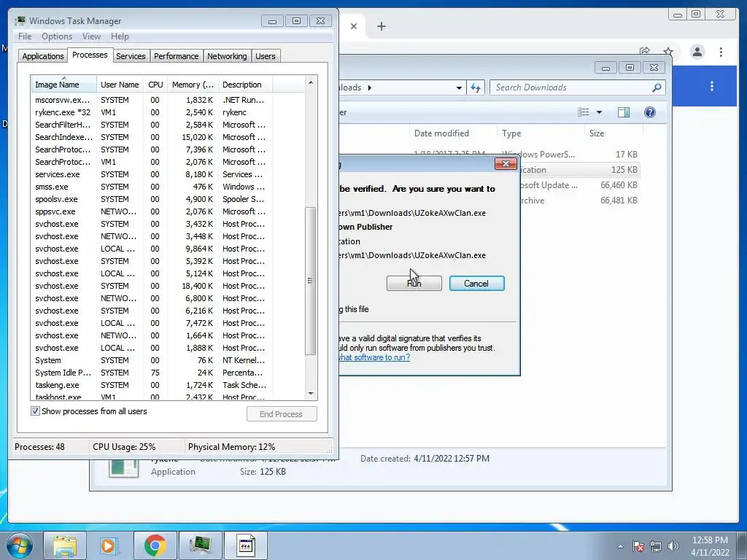Select the 125 KB application file row
Viewport: 747px width, 560px height.
[x=579, y=169]
